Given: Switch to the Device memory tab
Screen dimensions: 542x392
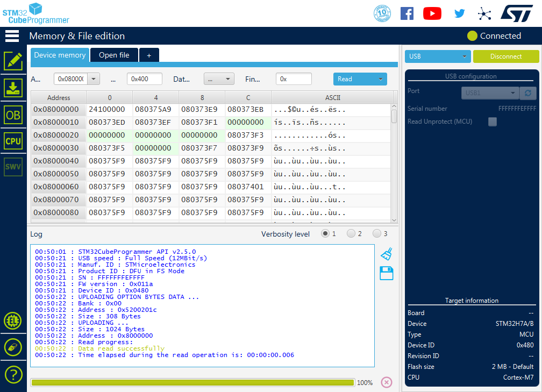Looking at the screenshot, I should point(60,55).
